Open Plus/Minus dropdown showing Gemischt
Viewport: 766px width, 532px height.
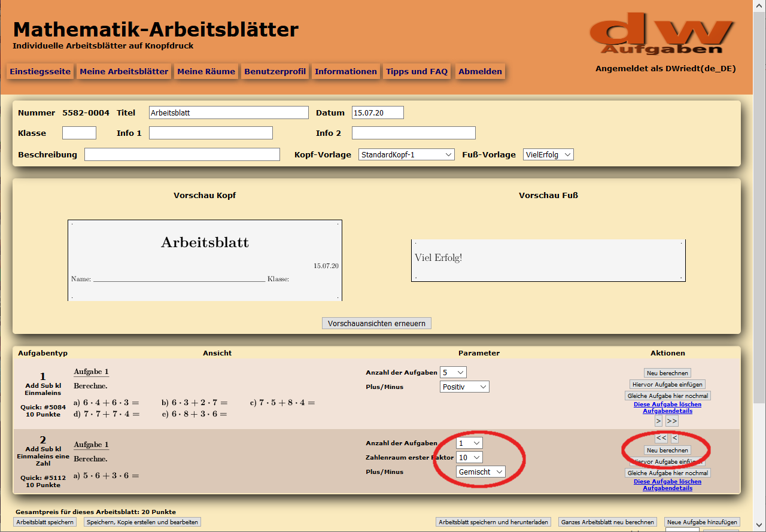tap(481, 472)
